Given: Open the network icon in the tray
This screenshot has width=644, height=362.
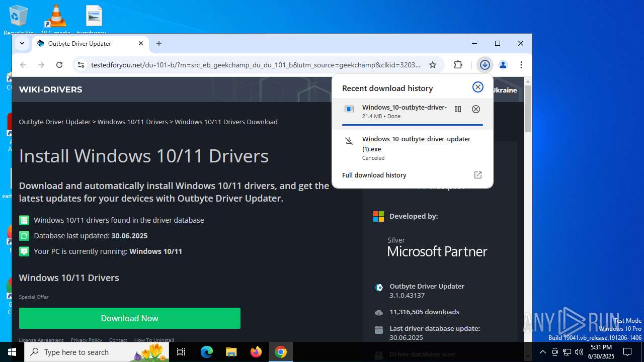Looking at the screenshot, I should pyautogui.click(x=567, y=352).
